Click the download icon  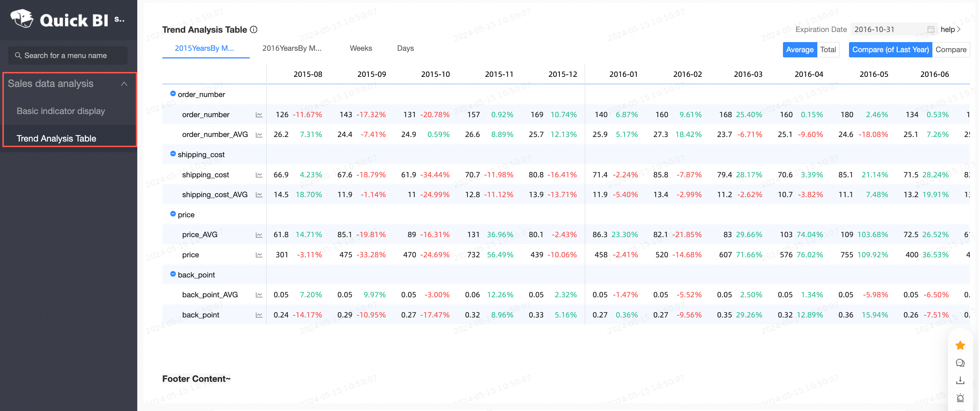click(x=960, y=380)
